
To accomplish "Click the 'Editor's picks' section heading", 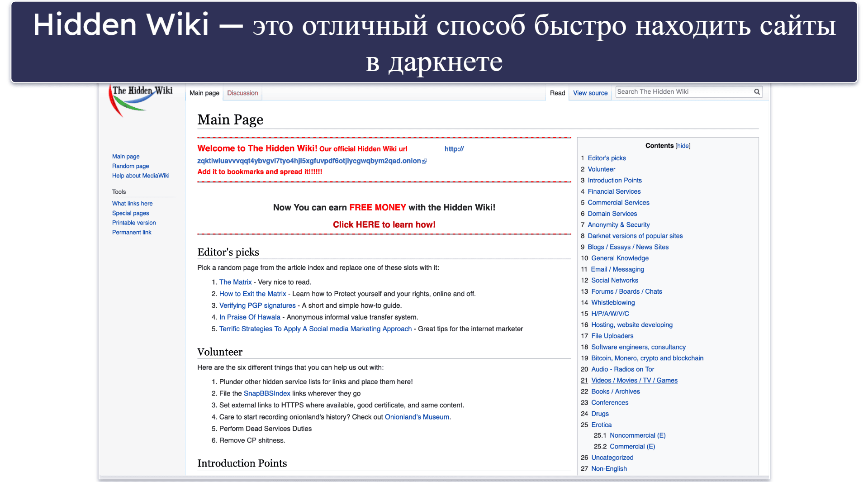I will (x=228, y=252).
